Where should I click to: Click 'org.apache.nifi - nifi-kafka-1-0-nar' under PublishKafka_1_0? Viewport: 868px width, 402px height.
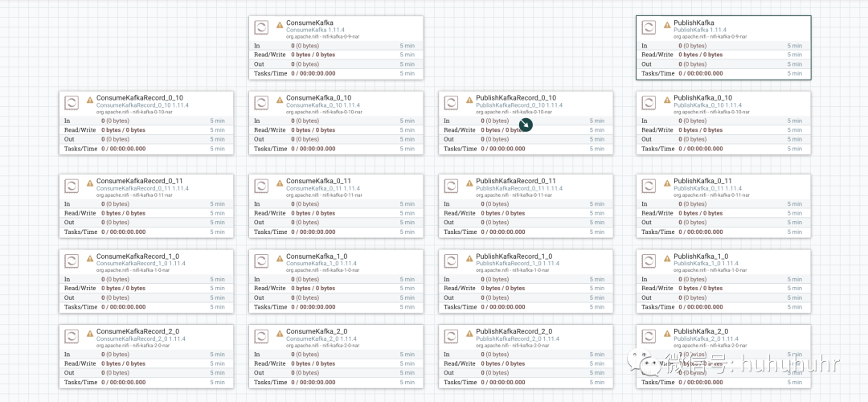pos(710,270)
